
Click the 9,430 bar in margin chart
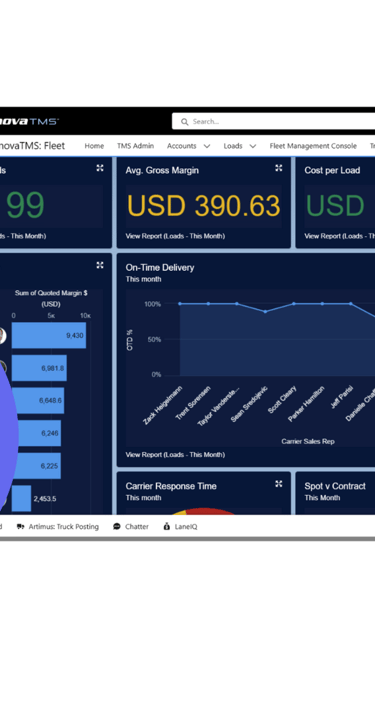(49, 336)
